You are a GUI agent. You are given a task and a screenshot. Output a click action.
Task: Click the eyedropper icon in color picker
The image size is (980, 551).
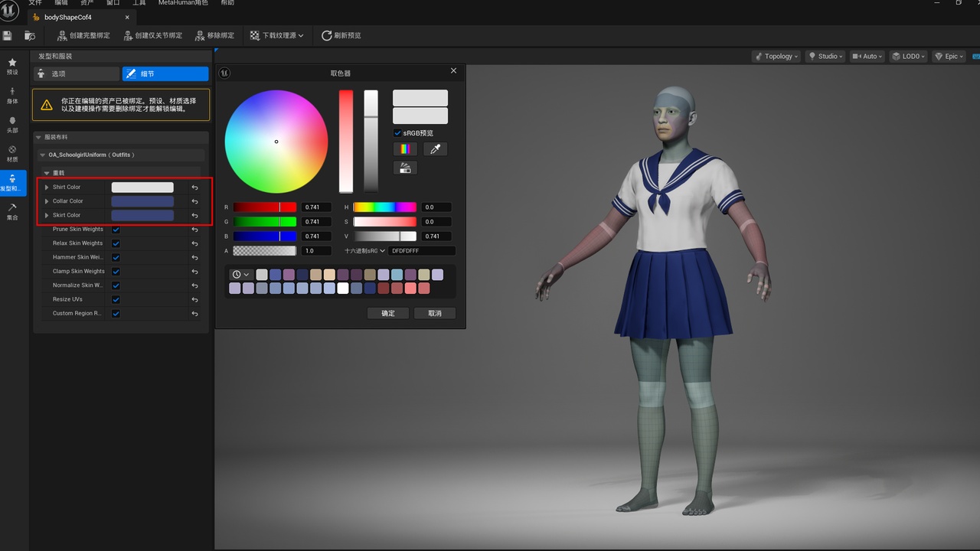pos(435,149)
